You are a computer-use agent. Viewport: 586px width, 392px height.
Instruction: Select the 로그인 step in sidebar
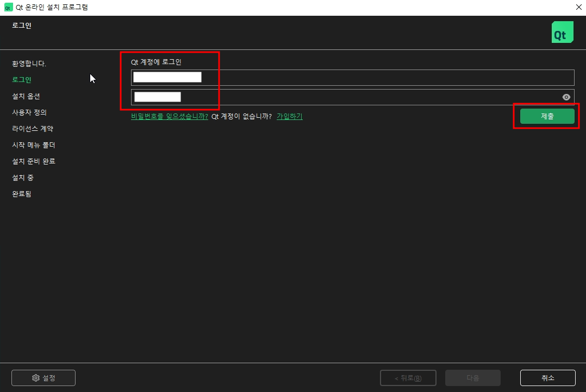pos(22,79)
